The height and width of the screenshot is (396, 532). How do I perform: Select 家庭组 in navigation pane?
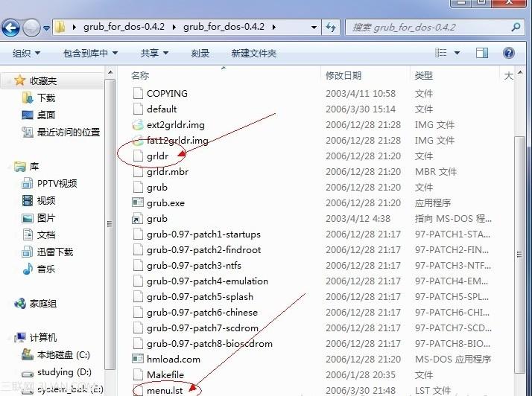43,304
